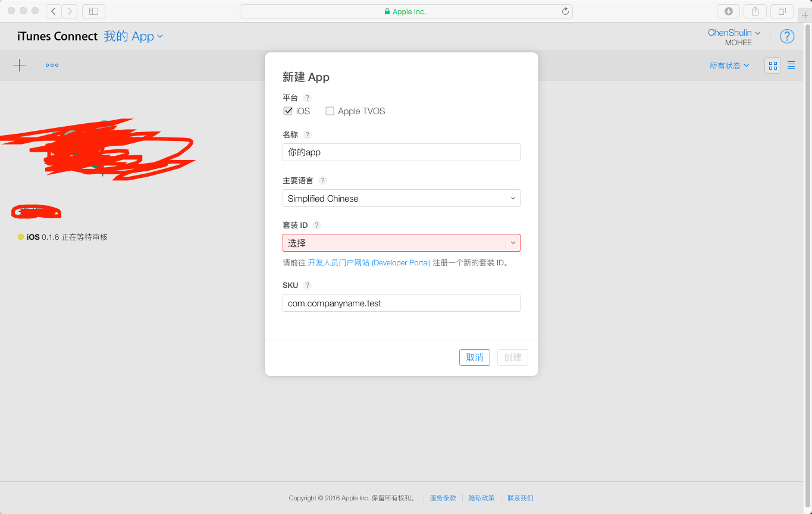The height and width of the screenshot is (514, 812).
Task: Open the 套装 ID 选择 dropdown
Action: (402, 243)
